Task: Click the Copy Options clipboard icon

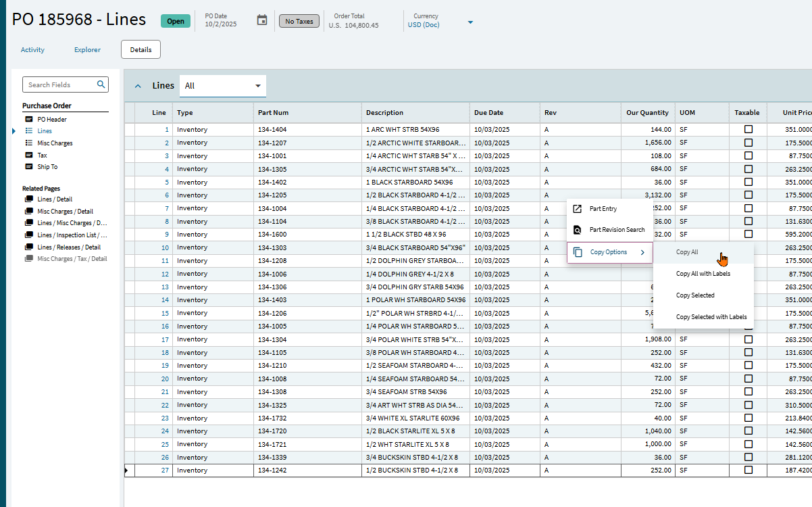Action: pos(578,252)
